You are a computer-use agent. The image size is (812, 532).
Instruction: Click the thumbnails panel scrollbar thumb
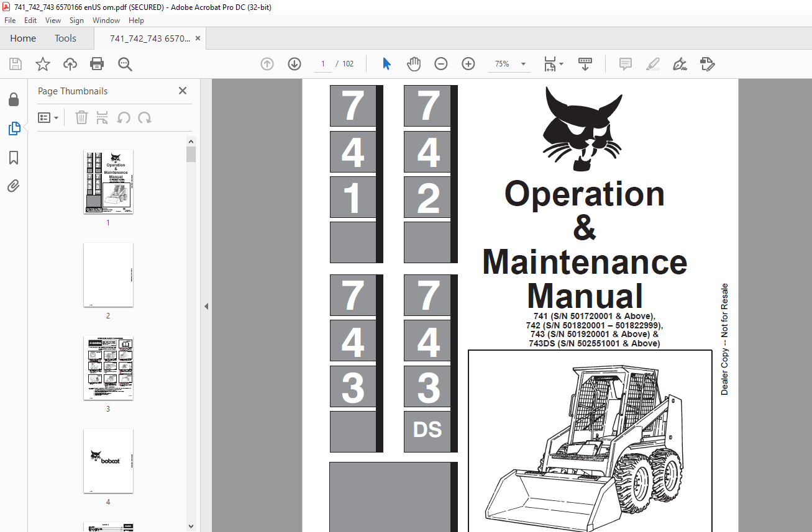[191, 154]
